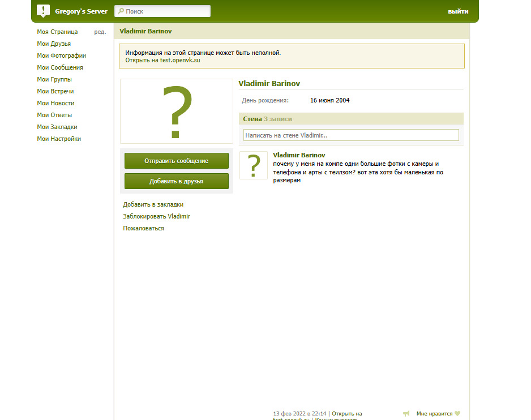Click the heart icon next to Мне нравится
The image size is (531, 420).
pos(457,413)
